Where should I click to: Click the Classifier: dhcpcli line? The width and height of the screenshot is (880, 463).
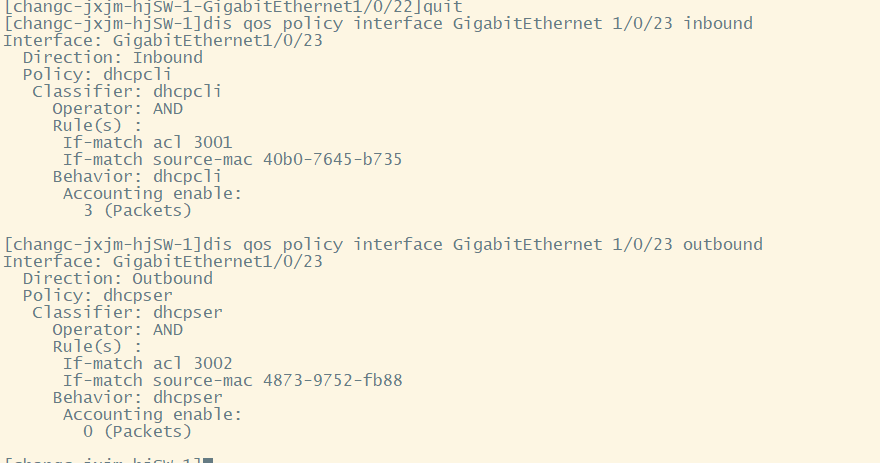tap(126, 91)
